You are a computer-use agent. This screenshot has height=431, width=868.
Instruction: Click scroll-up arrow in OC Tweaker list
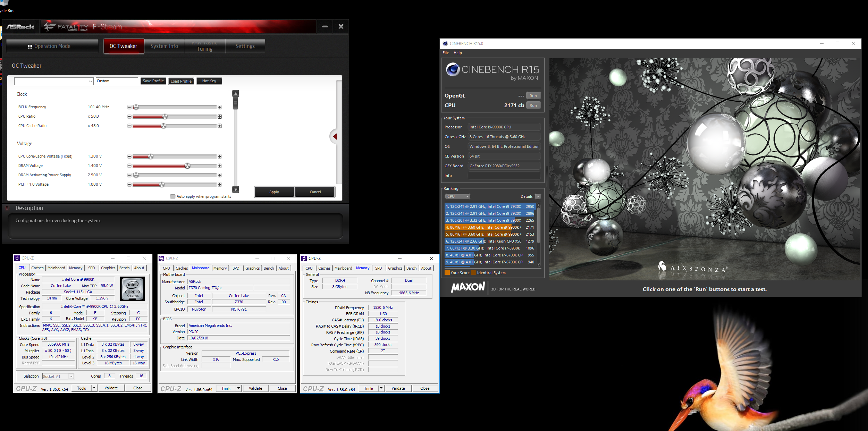236,94
